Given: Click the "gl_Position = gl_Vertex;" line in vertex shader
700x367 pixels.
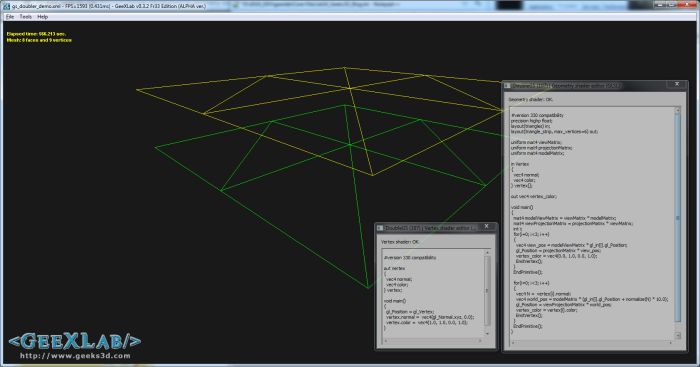Looking at the screenshot, I should coord(410,312).
